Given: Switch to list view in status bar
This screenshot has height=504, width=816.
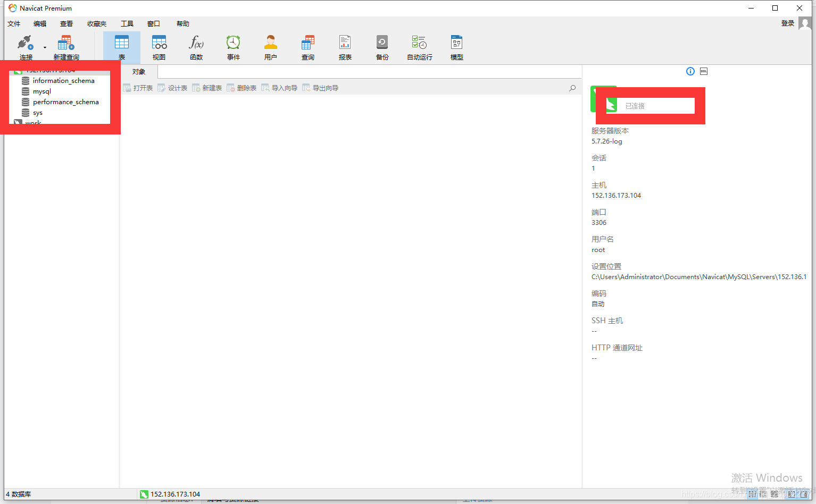Looking at the screenshot, I should pos(753,494).
